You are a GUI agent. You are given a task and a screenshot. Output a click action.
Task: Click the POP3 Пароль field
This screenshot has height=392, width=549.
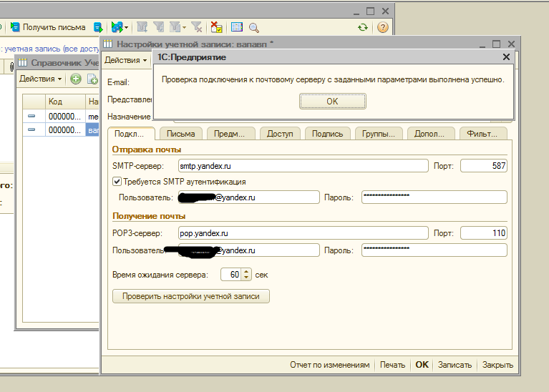click(x=434, y=250)
